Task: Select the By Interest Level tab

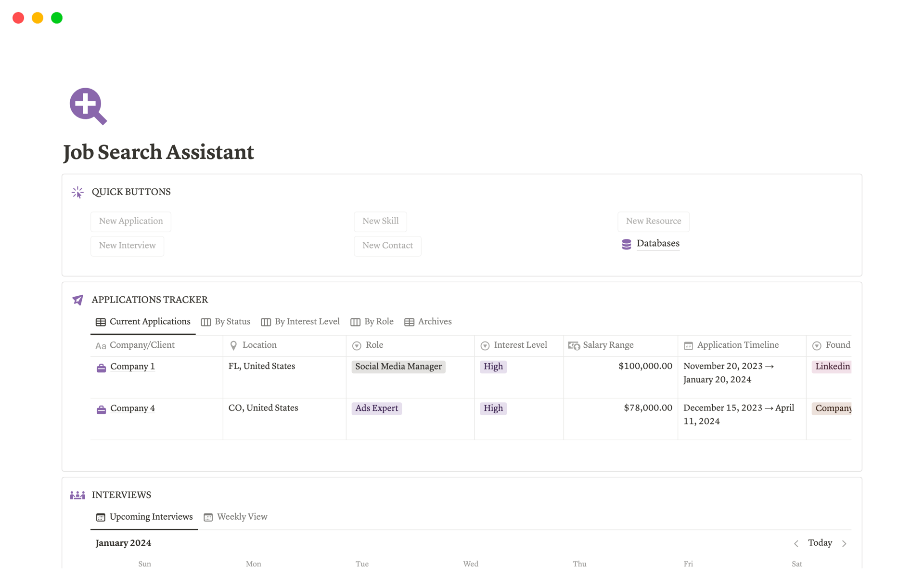Action: tap(307, 322)
